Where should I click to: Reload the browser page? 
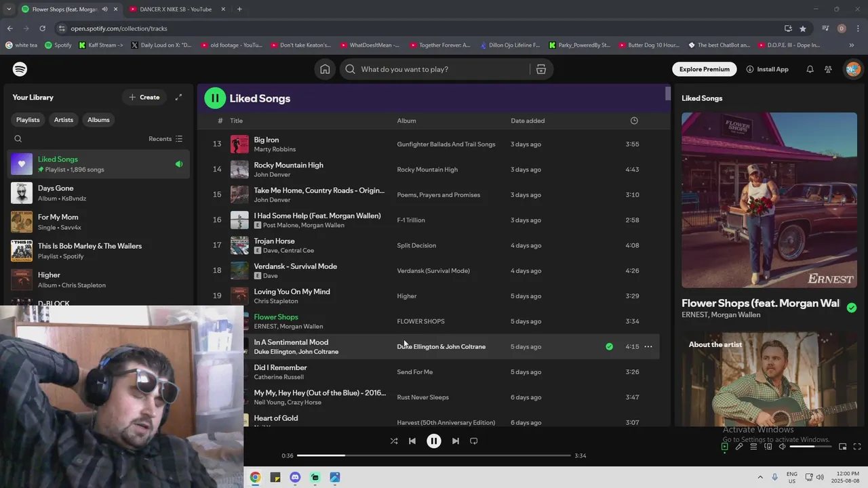click(42, 28)
